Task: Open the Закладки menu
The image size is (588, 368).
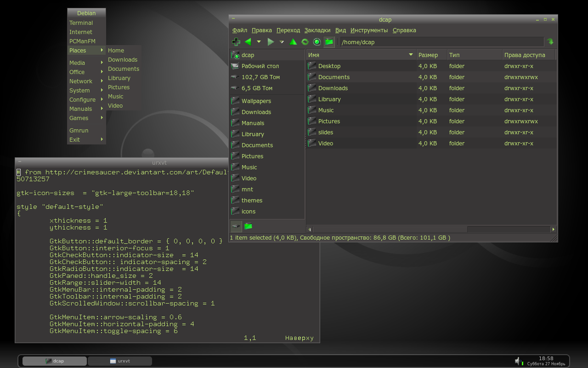Action: click(317, 30)
